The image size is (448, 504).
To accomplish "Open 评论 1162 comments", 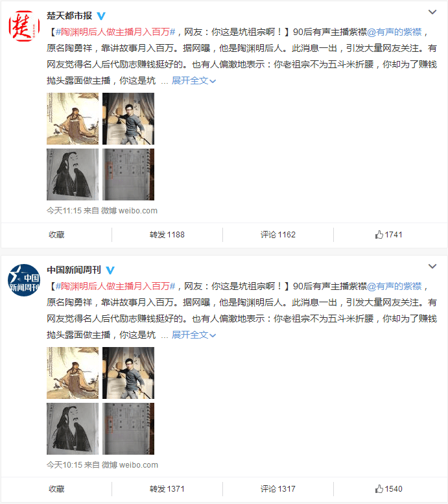I will [278, 235].
